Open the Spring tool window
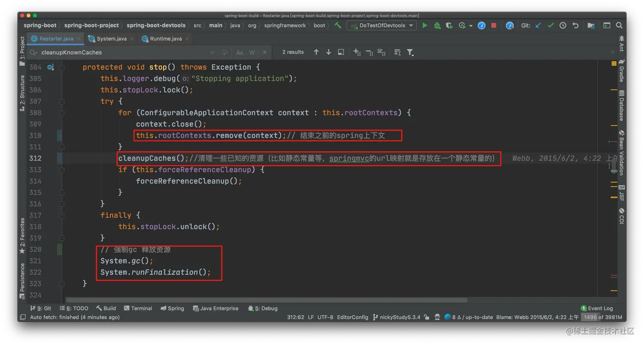Screen dimensions: 644x345 (x=172, y=308)
